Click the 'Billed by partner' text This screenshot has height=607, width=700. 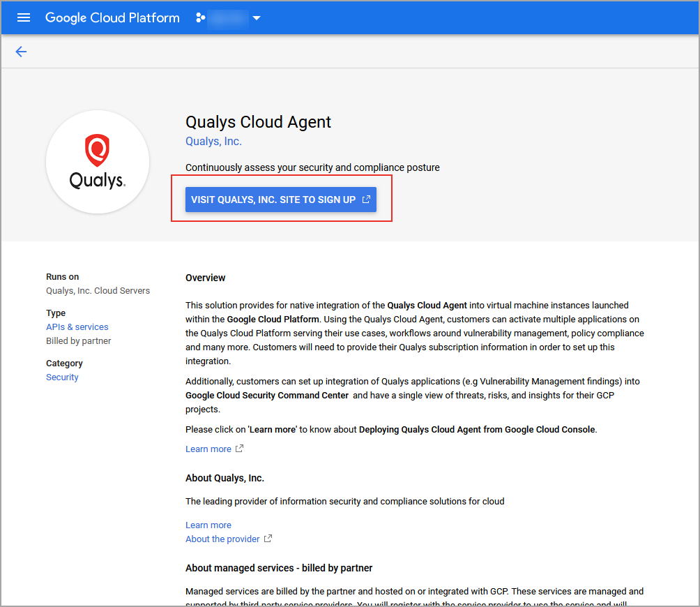point(78,340)
